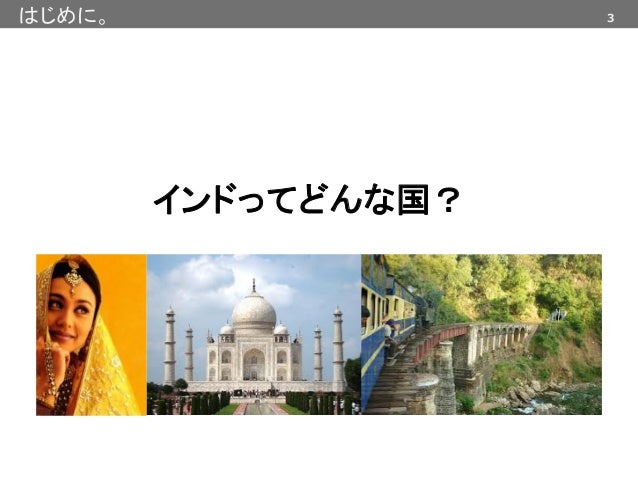Select the woman in yellow veil photo

[92, 335]
